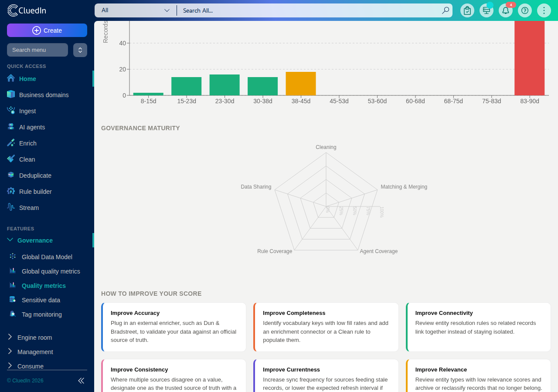Image resolution: width=558 pixels, height=392 pixels.
Task: Open the Improve Accuracy card
Action: tap(174, 327)
